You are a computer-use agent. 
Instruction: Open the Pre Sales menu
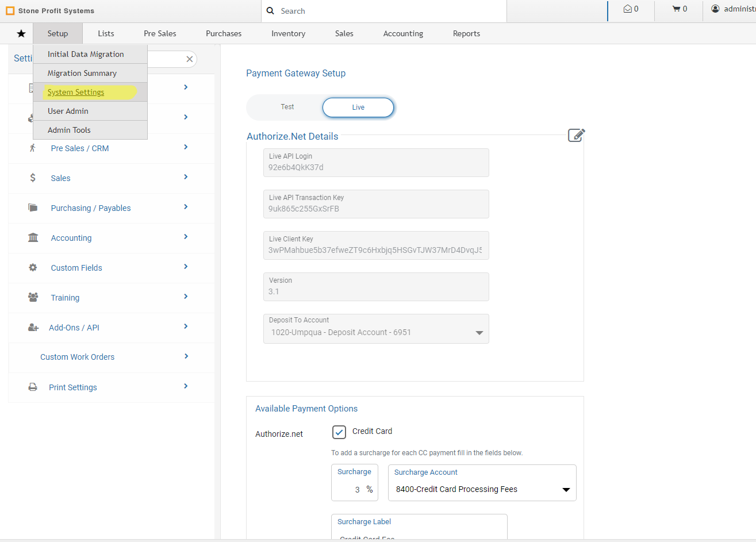click(x=160, y=33)
